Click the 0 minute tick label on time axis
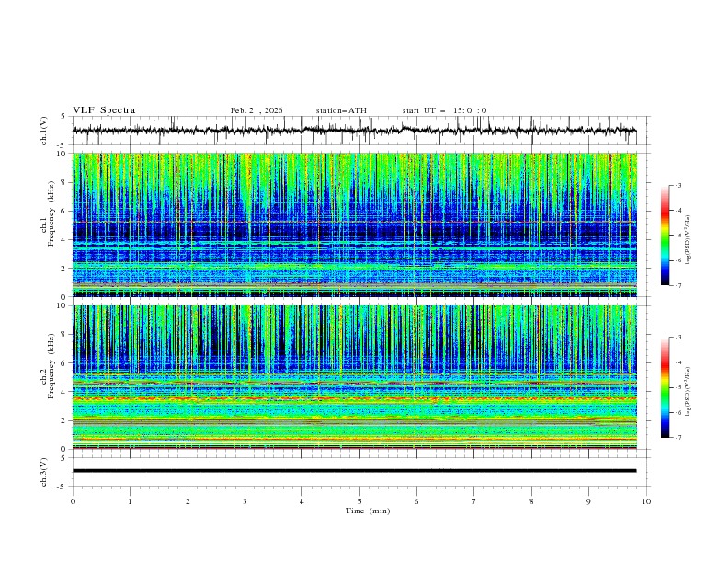The height and width of the screenshot is (563, 728). [x=73, y=500]
